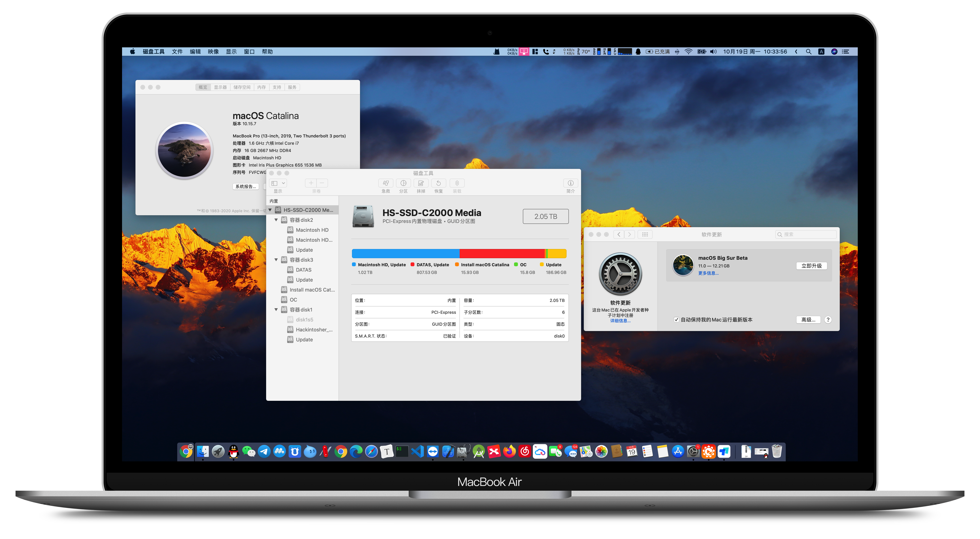Viewport: 980px width, 539px height.
Task: Show all preferences via the grid icon
Action: (645, 234)
